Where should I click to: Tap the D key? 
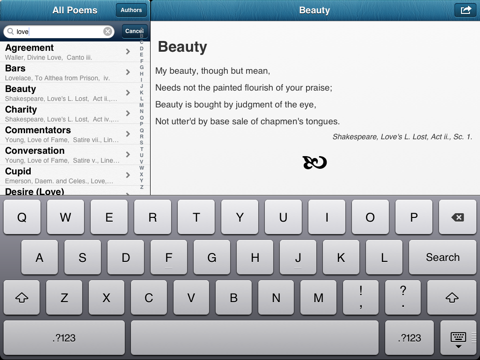tap(126, 257)
